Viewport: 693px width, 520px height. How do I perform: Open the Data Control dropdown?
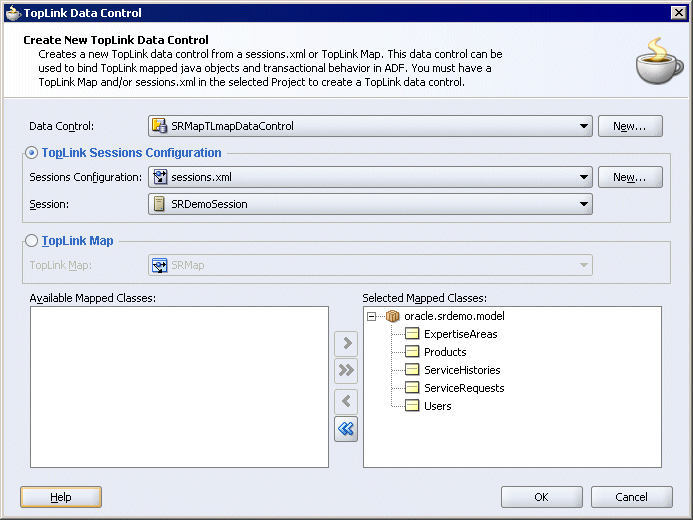(584, 126)
